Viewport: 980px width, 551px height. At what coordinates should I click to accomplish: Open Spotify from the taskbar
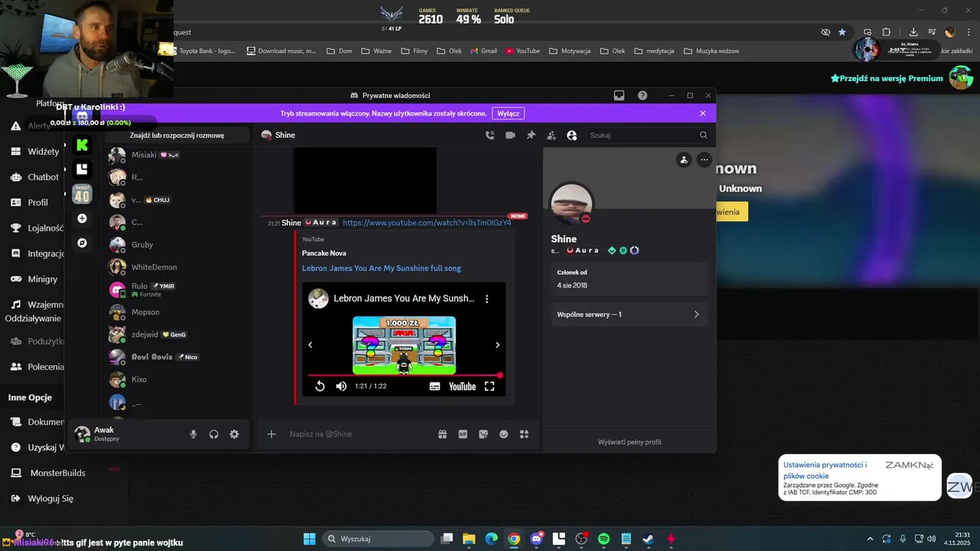603,539
